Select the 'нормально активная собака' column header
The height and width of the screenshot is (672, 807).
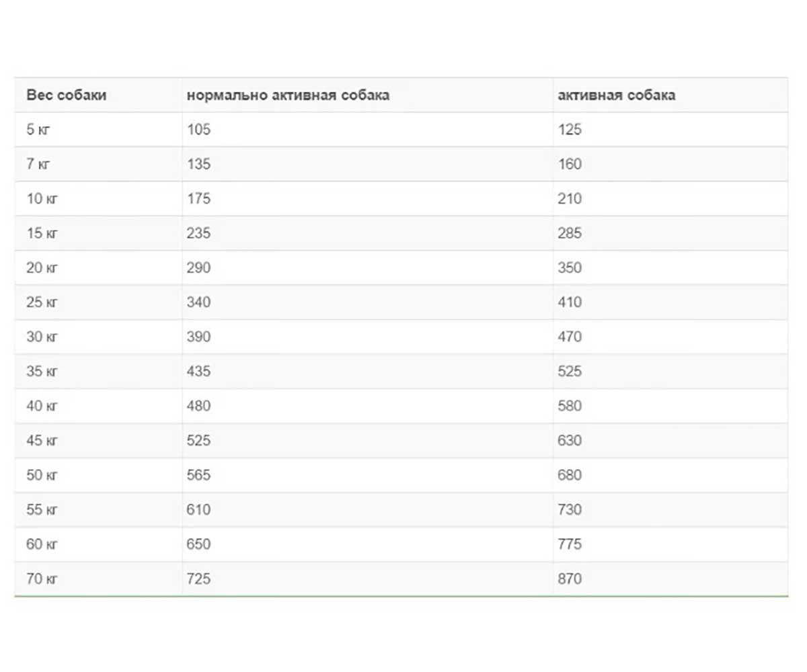pyautogui.click(x=289, y=95)
